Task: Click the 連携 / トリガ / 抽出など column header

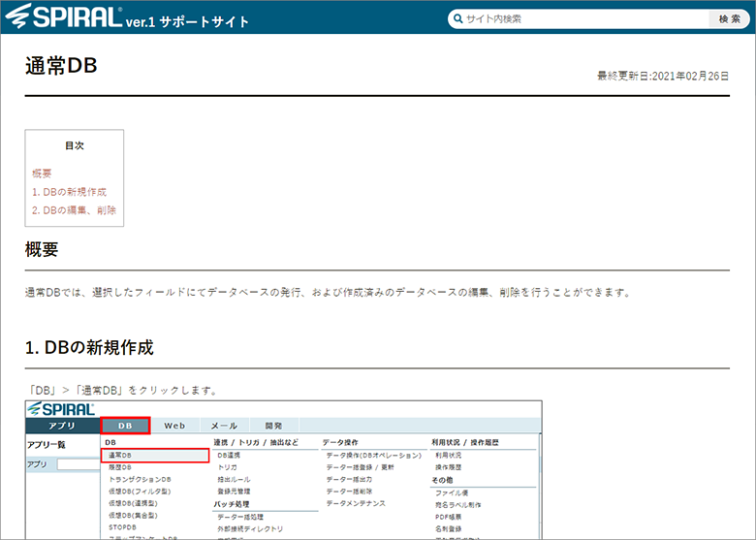Action: 256,442
